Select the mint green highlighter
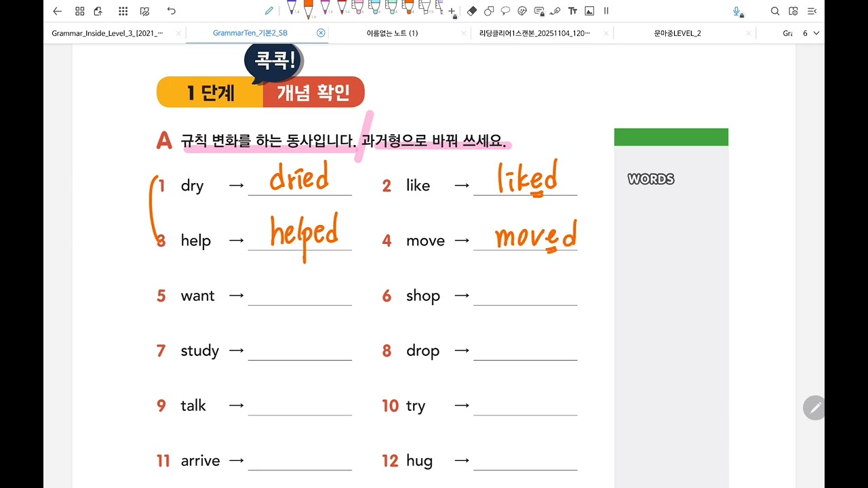Viewport: 868px width, 488px height. [391, 8]
